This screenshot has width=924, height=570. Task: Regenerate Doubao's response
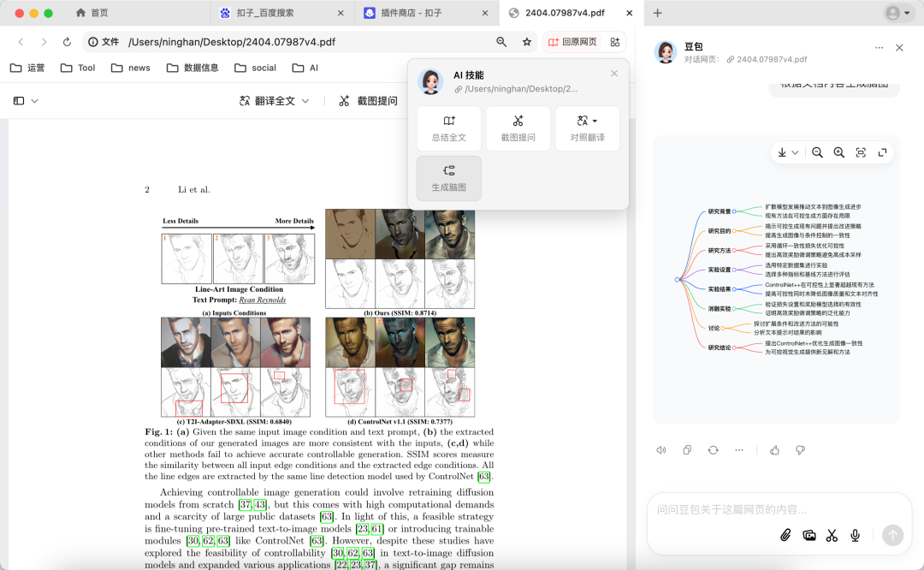pos(712,449)
